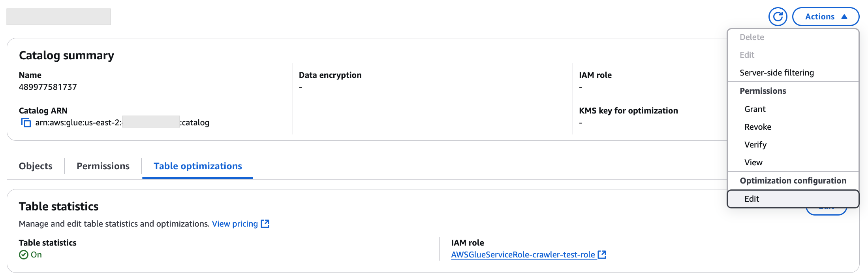Select the Table optimizations tab
Image resolution: width=868 pixels, height=280 pixels.
click(x=197, y=166)
